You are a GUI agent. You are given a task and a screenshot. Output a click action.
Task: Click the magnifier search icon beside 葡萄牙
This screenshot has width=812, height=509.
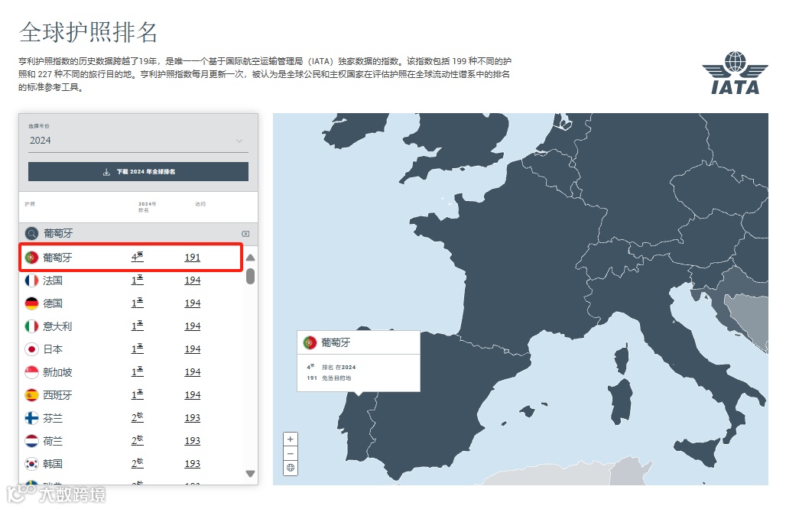click(x=31, y=234)
